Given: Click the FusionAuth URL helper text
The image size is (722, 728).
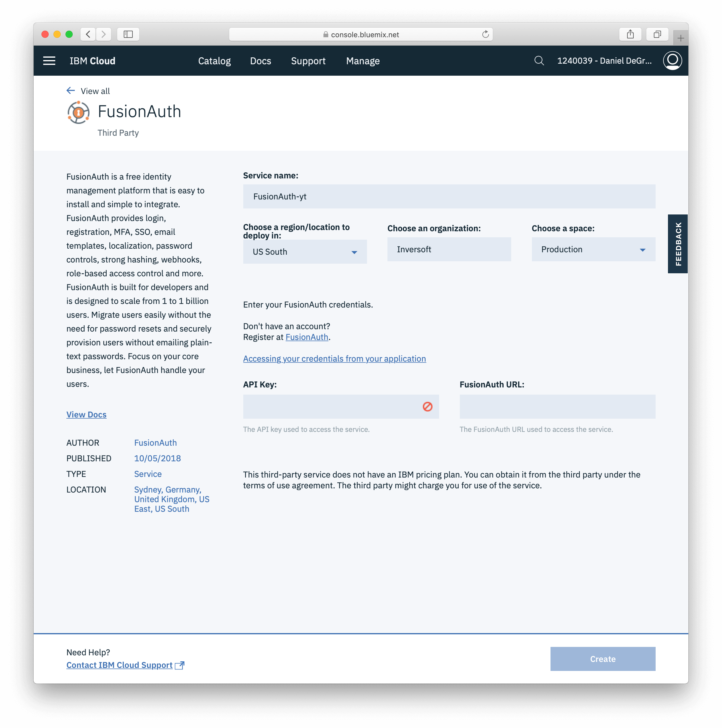Looking at the screenshot, I should click(x=536, y=429).
